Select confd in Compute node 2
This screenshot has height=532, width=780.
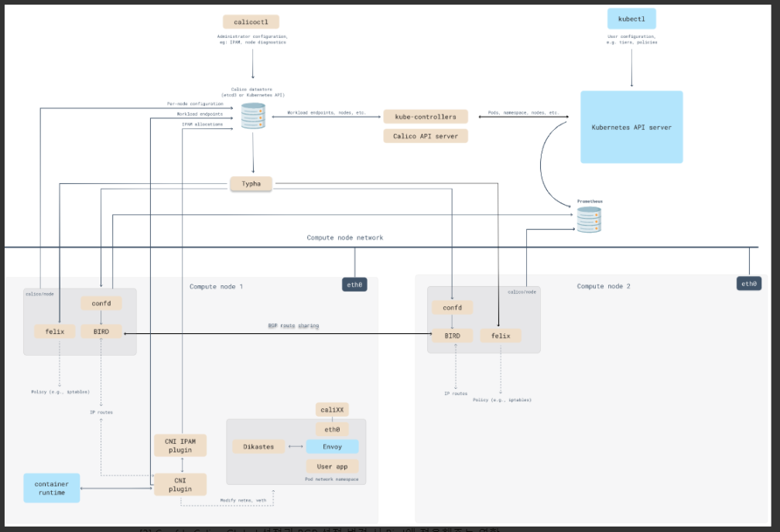pos(452,308)
